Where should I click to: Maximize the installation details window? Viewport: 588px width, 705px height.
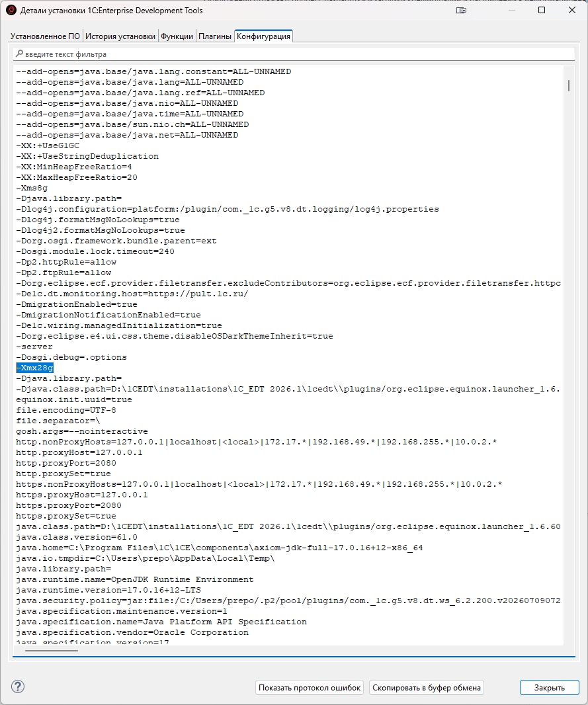click(542, 10)
